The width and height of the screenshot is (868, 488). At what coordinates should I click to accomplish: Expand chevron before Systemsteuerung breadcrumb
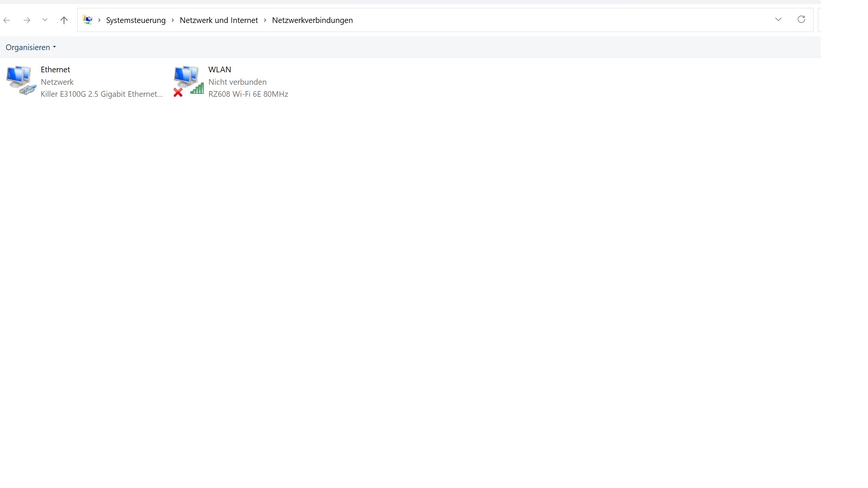click(99, 20)
